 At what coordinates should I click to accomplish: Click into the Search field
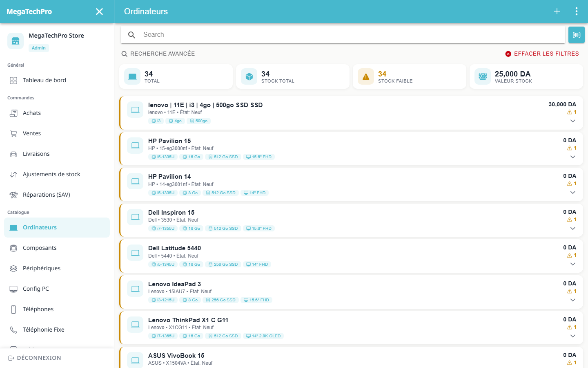343,35
